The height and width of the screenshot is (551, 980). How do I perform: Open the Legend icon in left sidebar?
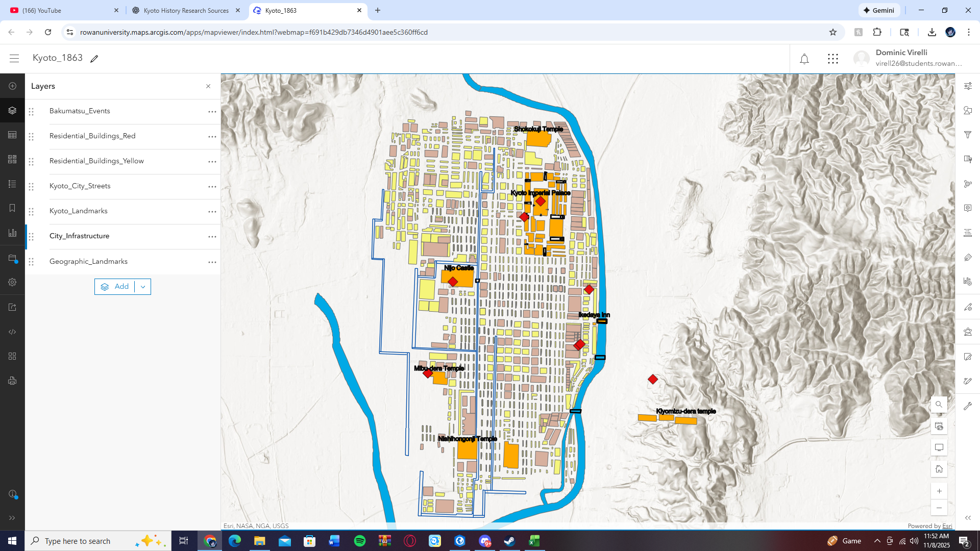point(12,184)
